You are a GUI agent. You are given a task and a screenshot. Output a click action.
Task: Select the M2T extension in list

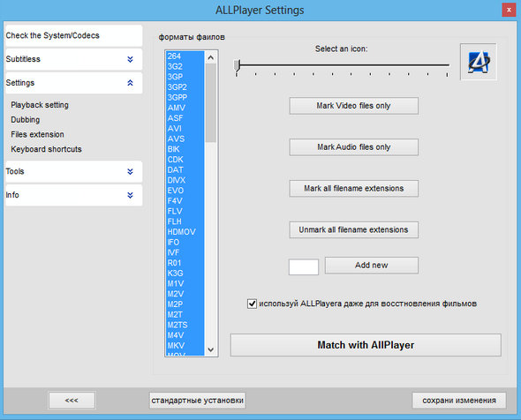tap(185, 314)
